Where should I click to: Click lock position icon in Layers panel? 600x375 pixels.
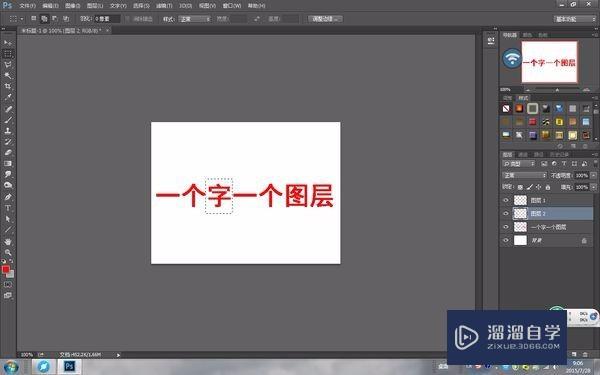point(539,187)
